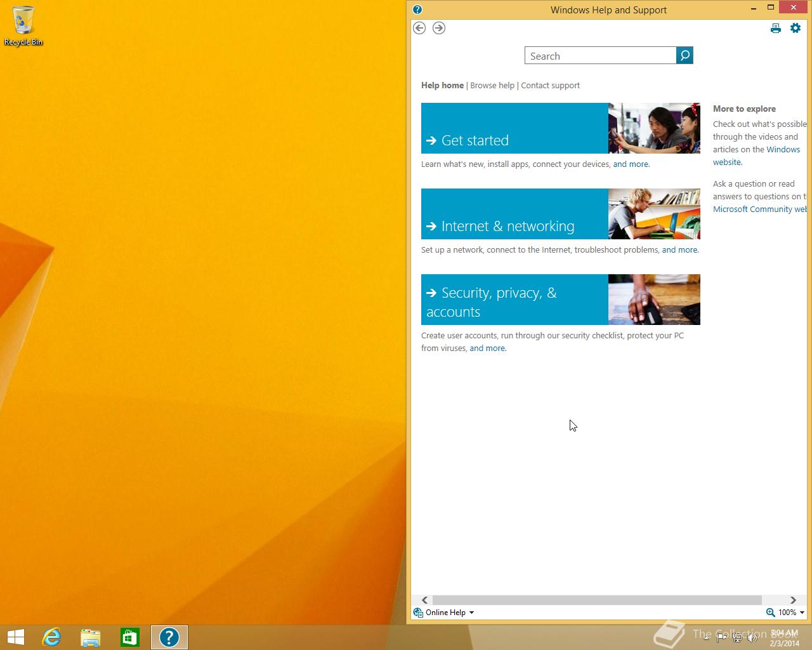This screenshot has width=812, height=650.
Task: Click the search magnifier button
Action: point(685,56)
